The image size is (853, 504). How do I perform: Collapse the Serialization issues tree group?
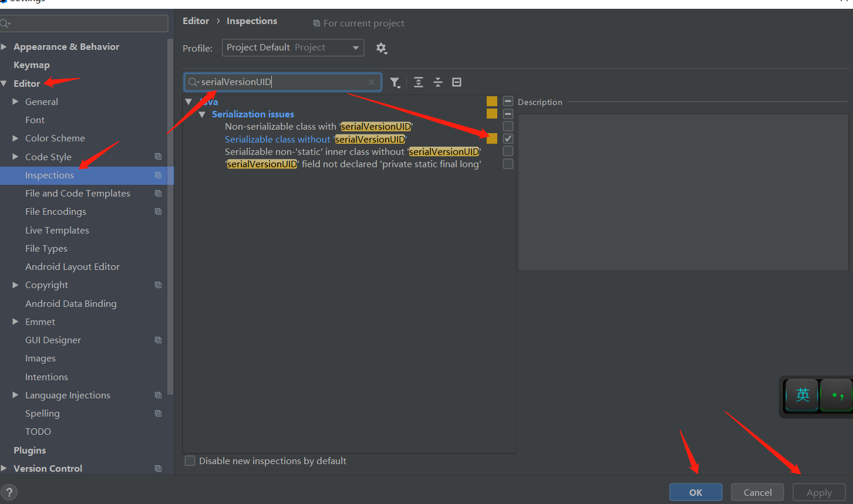(202, 114)
